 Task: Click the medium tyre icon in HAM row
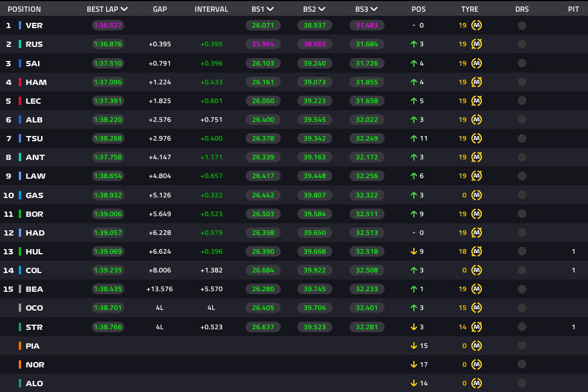477,82
